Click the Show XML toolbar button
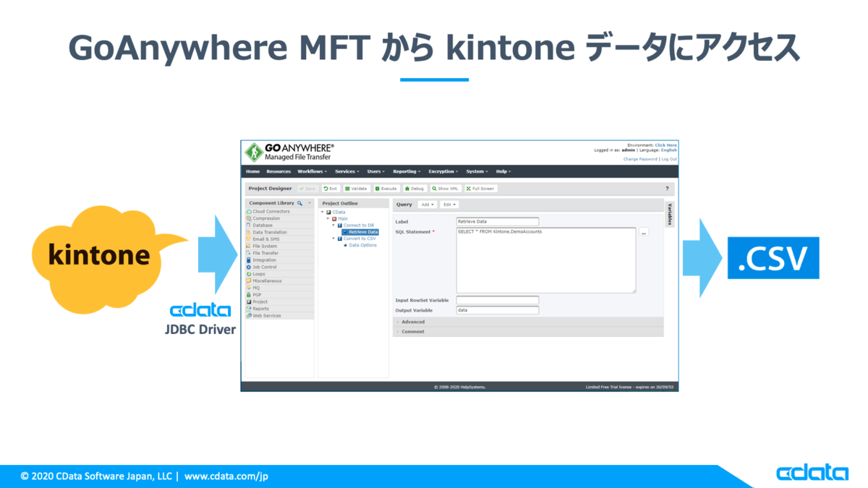868x488 pixels. click(x=446, y=189)
